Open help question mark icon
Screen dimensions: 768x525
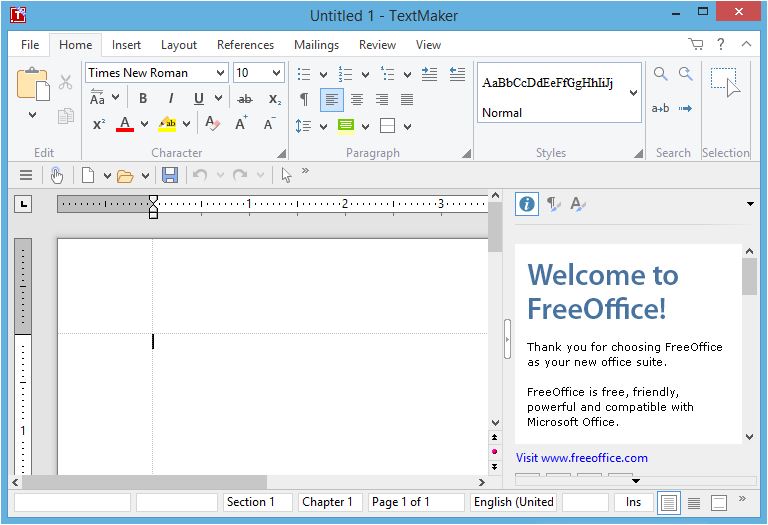[x=720, y=44]
